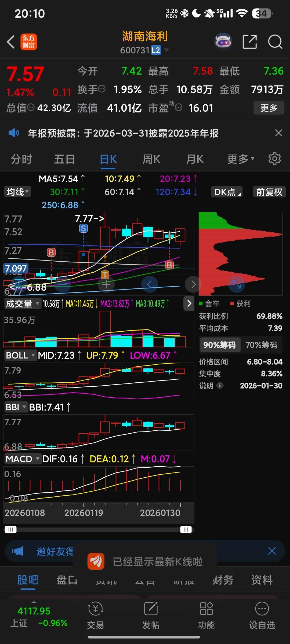Tap the 邀好友 invite text

55,551
